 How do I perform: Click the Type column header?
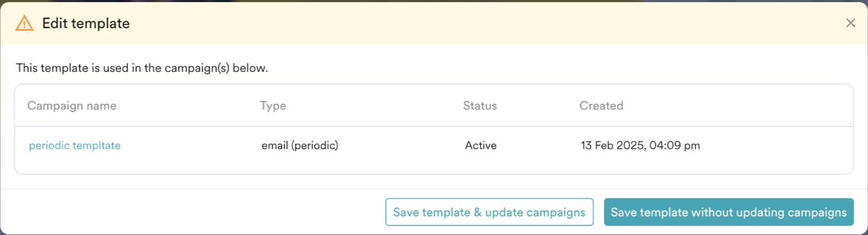[273, 106]
